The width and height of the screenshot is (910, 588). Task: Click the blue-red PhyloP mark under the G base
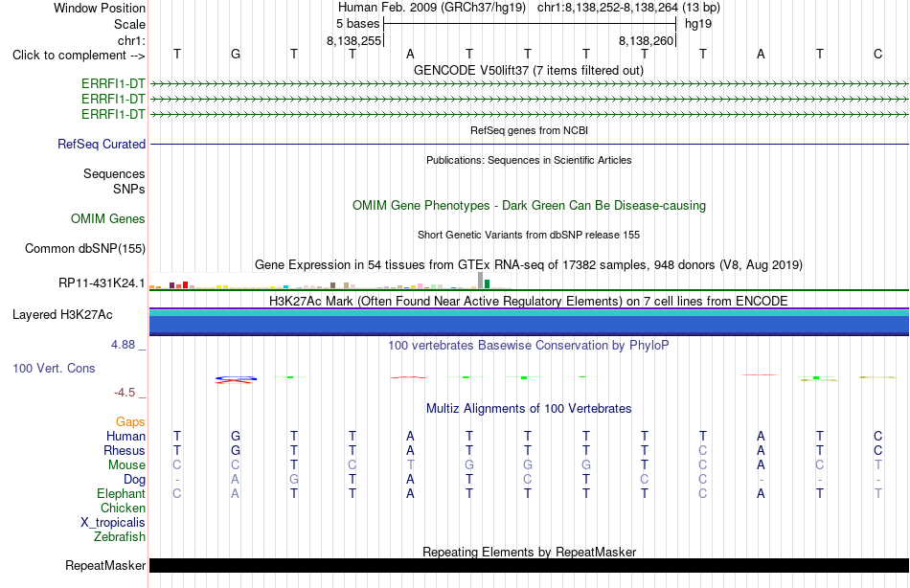click(236, 379)
